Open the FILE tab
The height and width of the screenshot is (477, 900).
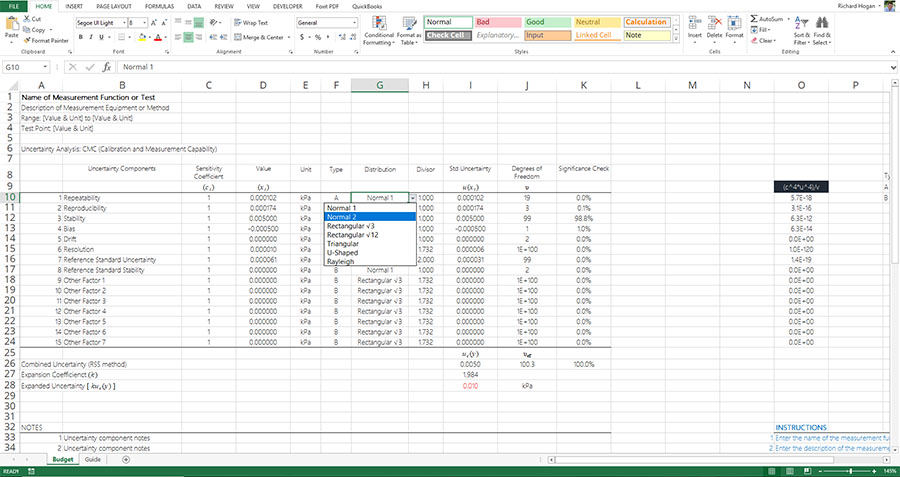tap(14, 6)
